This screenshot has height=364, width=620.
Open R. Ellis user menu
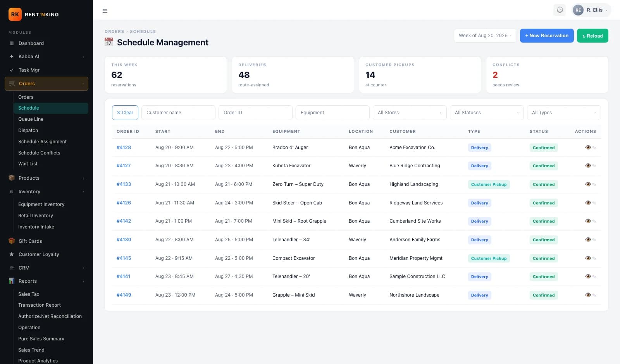coord(592,10)
